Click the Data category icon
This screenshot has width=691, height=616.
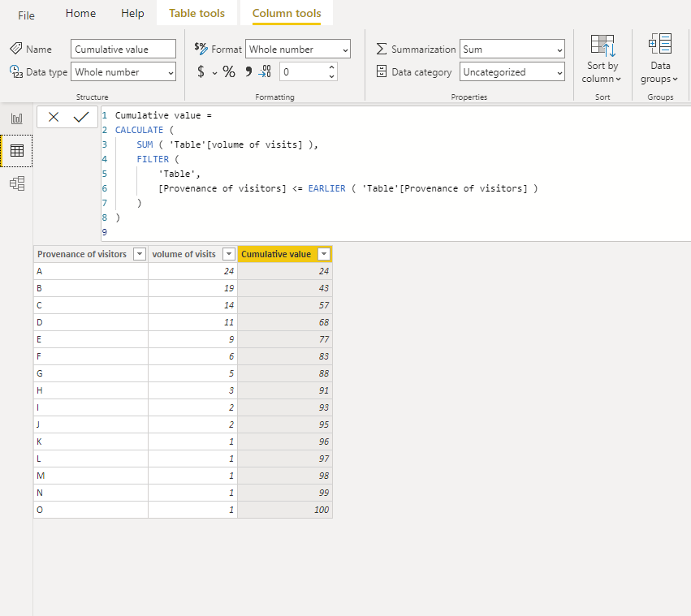(x=382, y=71)
